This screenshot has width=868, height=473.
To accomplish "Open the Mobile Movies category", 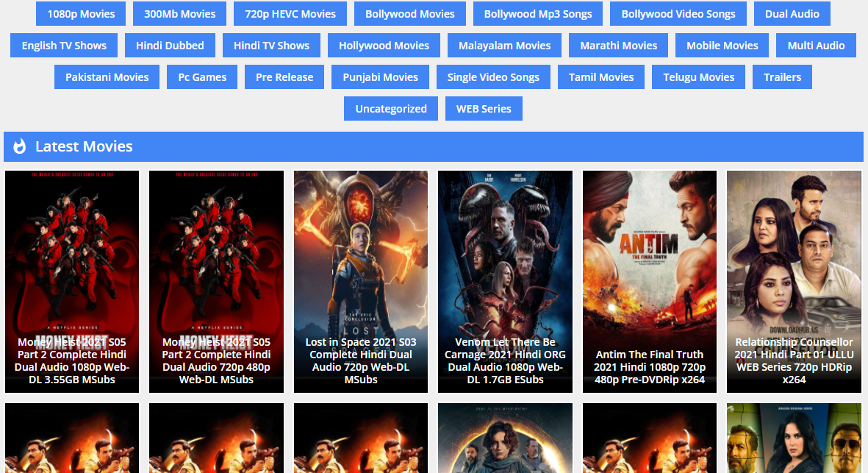I will [x=722, y=46].
